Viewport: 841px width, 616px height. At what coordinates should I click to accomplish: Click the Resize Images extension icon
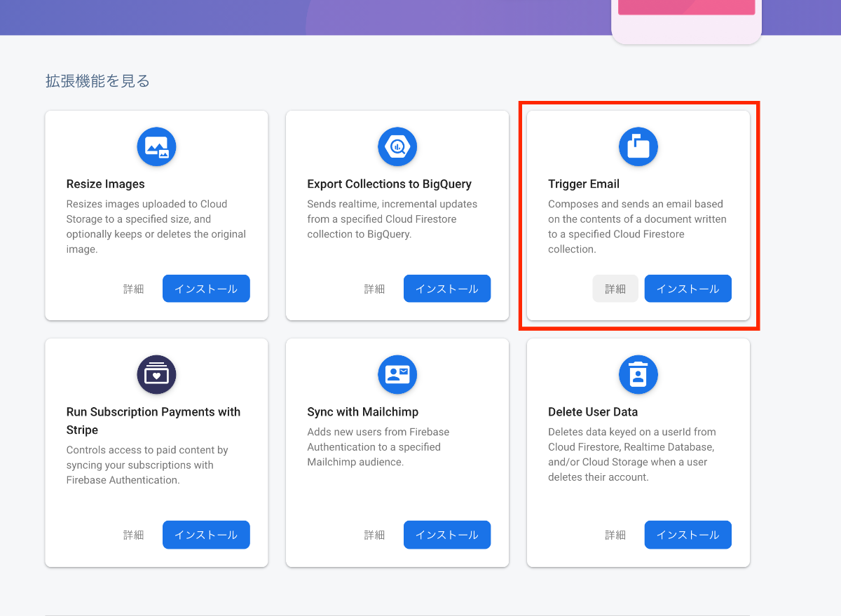click(156, 146)
